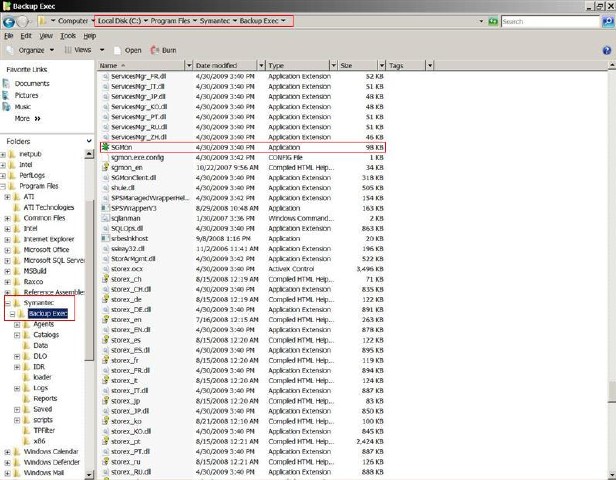Image resolution: width=616 pixels, height=480 pixels.
Task: Open the Name column dropdown arrow
Action: click(189, 65)
